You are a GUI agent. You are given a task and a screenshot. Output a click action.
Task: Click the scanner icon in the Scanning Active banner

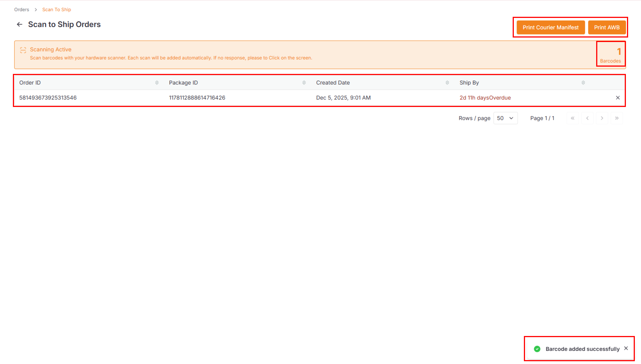[23, 50]
